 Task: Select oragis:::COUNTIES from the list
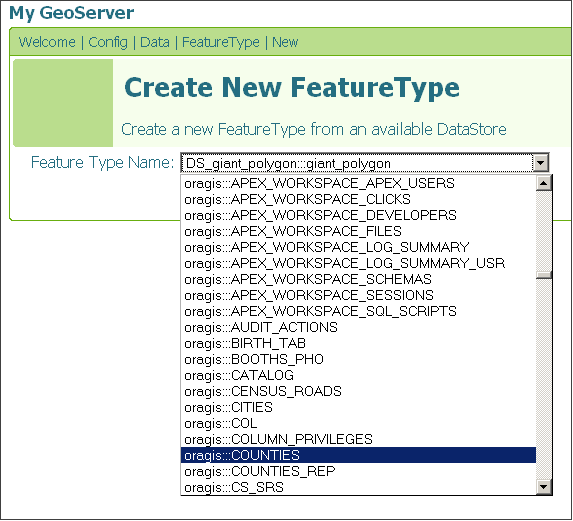358,455
